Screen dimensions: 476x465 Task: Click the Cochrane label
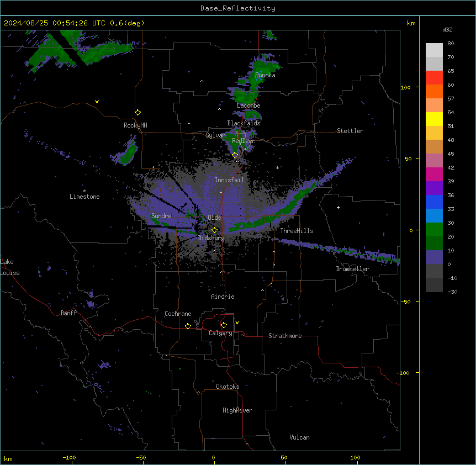178,314
